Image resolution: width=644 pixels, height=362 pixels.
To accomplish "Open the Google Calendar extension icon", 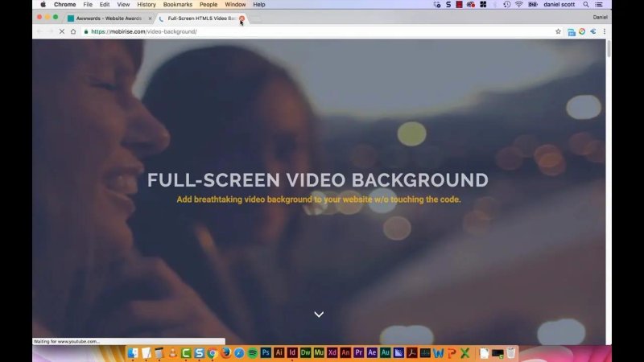I will [x=572, y=32].
